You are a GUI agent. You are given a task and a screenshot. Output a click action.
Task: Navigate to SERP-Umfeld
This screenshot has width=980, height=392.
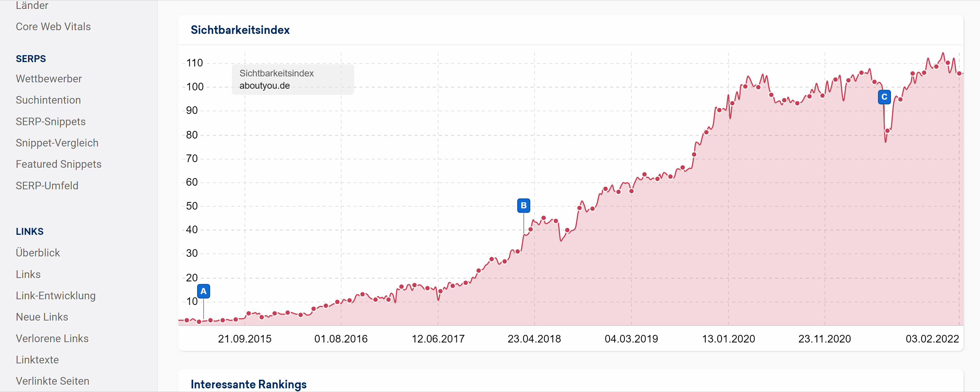[47, 186]
